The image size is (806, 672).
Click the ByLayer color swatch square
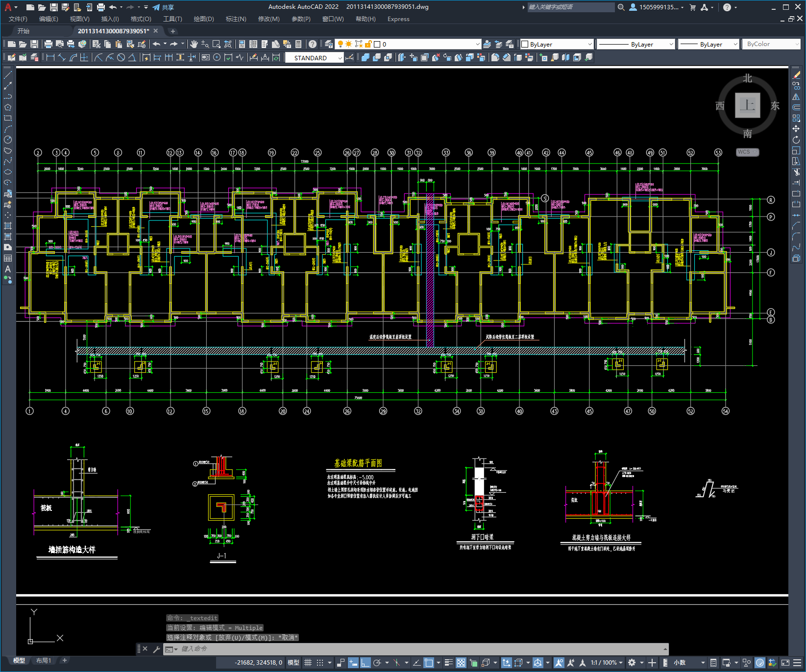[525, 44]
